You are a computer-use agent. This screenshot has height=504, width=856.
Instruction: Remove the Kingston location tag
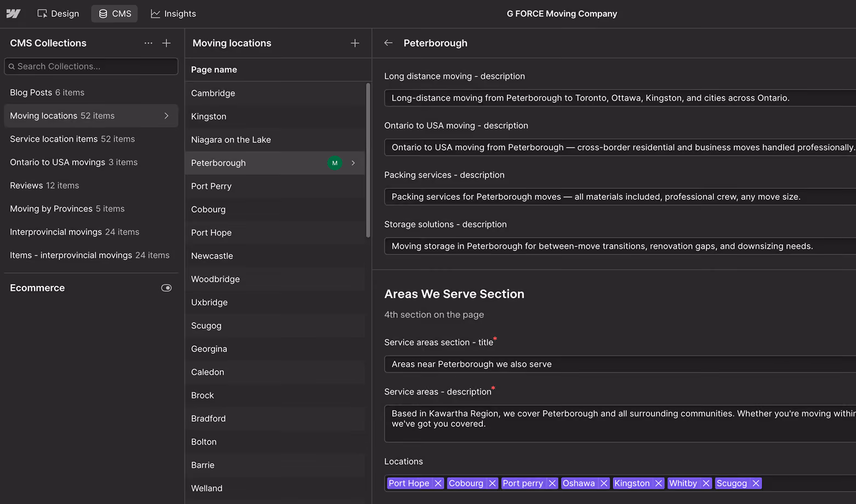(658, 483)
